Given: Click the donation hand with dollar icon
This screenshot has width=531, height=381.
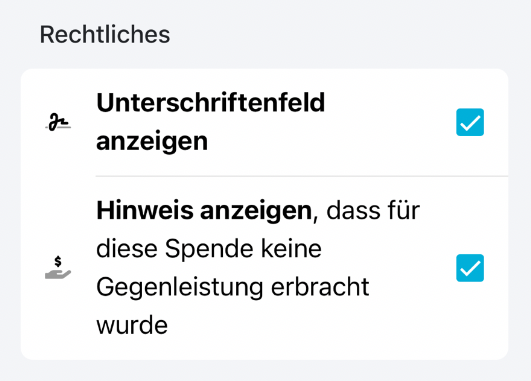Looking at the screenshot, I should click(x=58, y=268).
